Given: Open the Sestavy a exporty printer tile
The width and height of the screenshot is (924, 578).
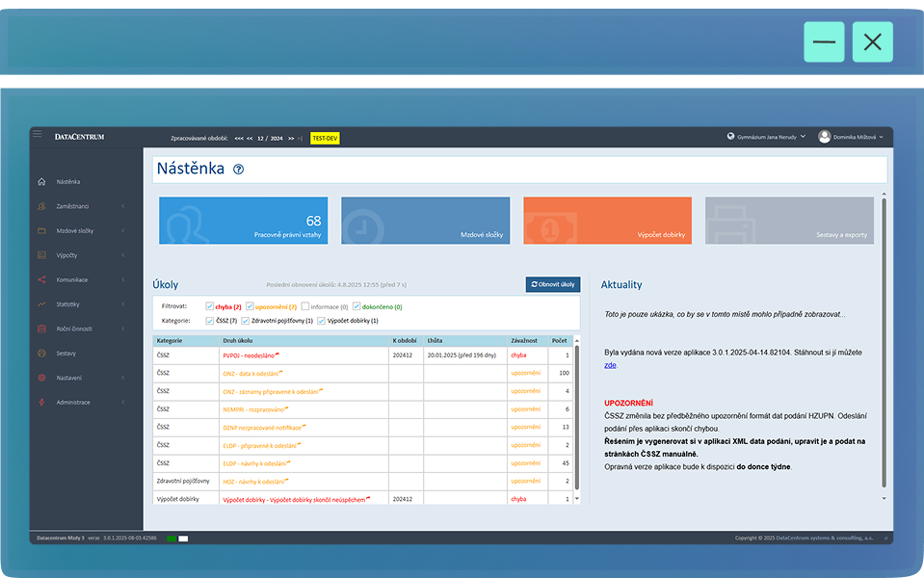Looking at the screenshot, I should tap(790, 221).
